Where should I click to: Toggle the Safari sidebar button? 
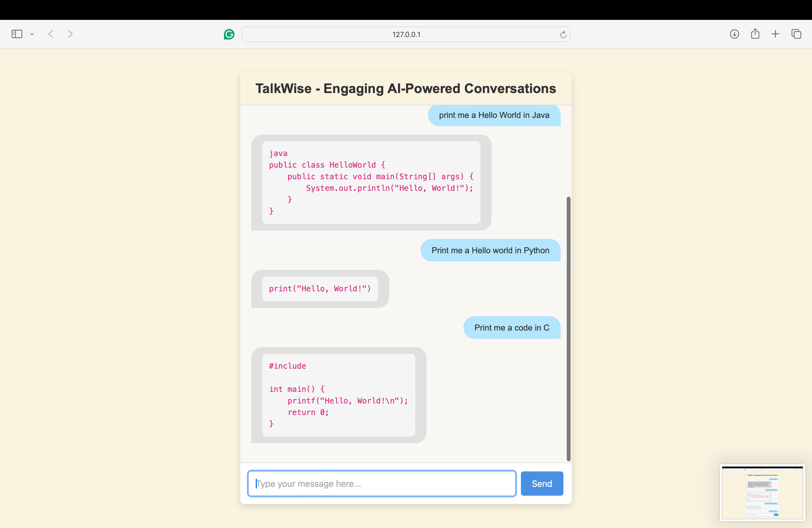(x=17, y=34)
